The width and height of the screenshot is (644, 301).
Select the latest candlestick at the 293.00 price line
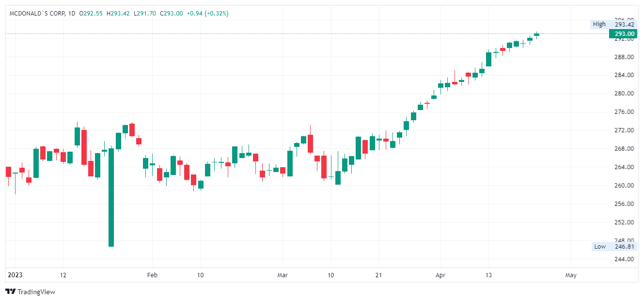[x=536, y=35]
